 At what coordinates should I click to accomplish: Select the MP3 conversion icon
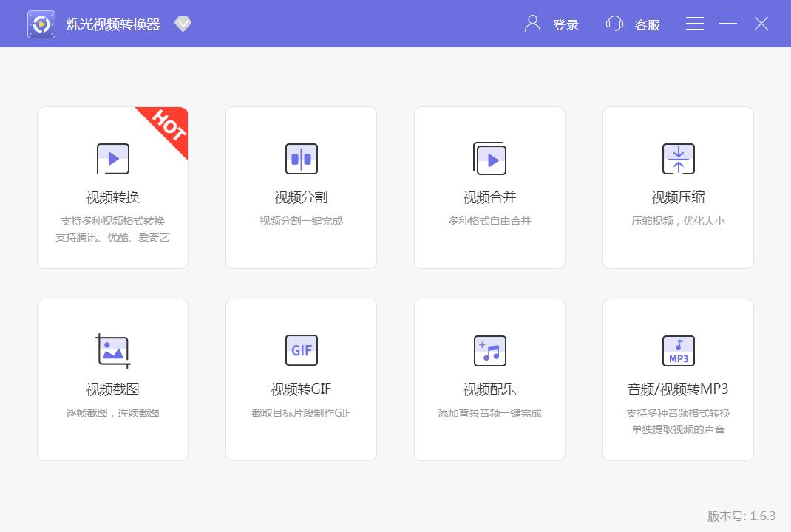coord(678,350)
